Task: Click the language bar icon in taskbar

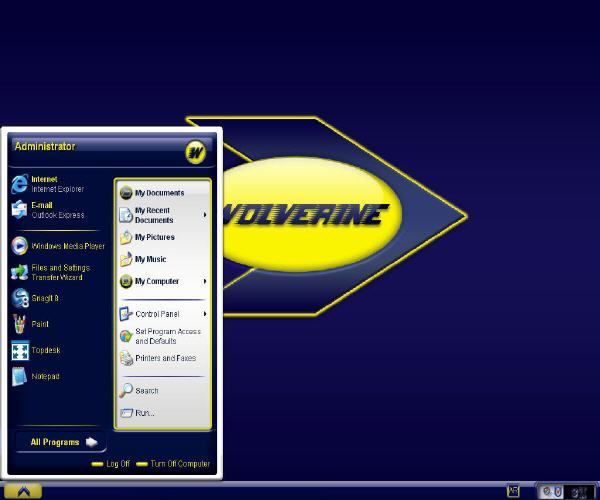Action: click(x=513, y=491)
